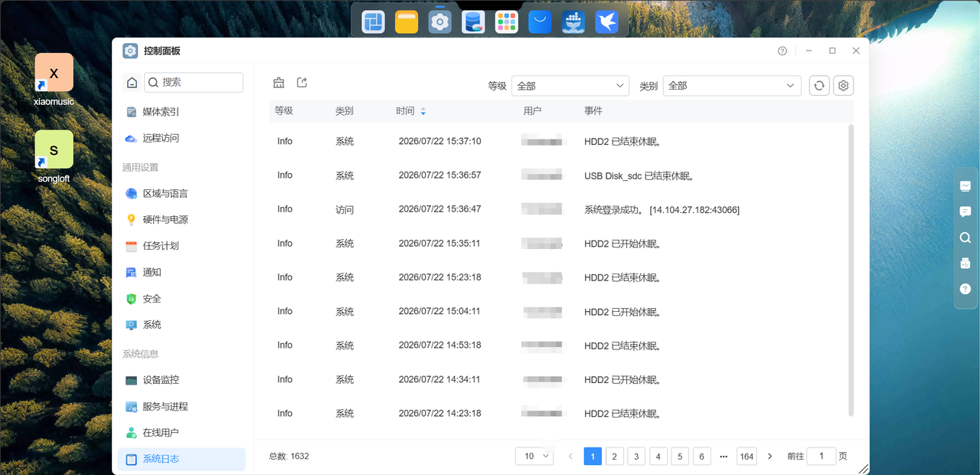
Task: Click the log table vertical scrollbar
Action: [x=851, y=270]
